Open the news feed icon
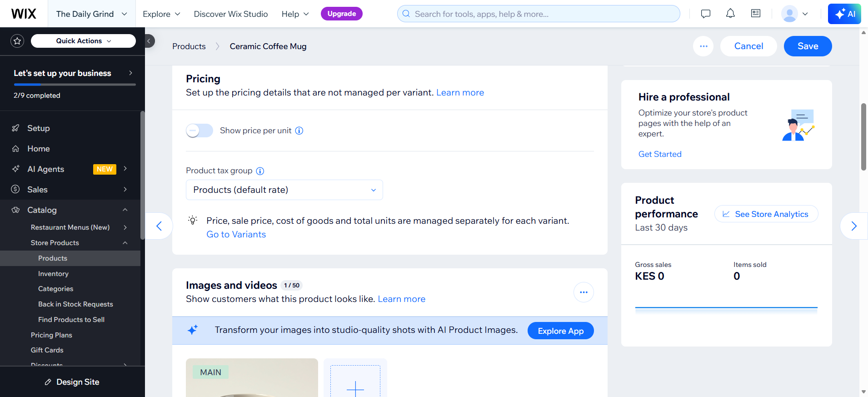This screenshot has height=397, width=868. coord(756,14)
